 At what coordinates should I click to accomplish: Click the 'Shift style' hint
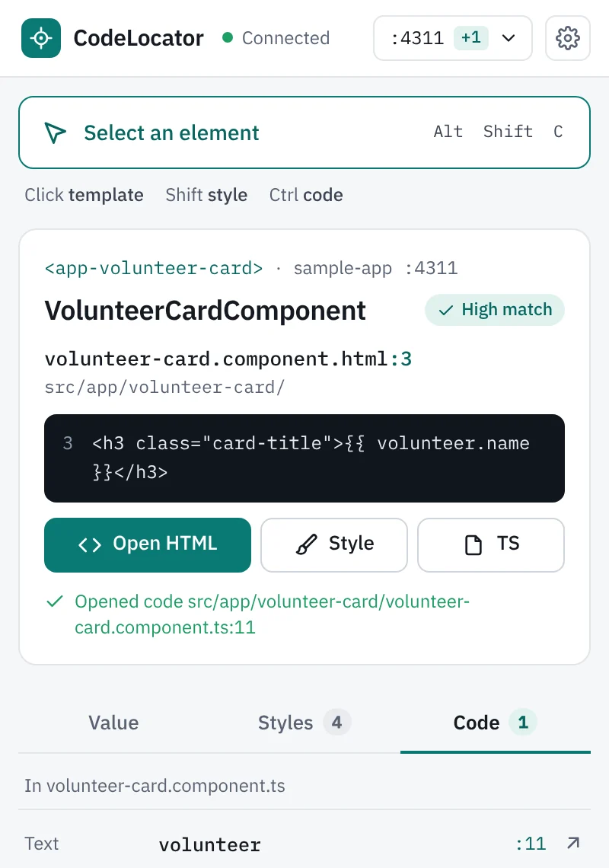pos(206,195)
